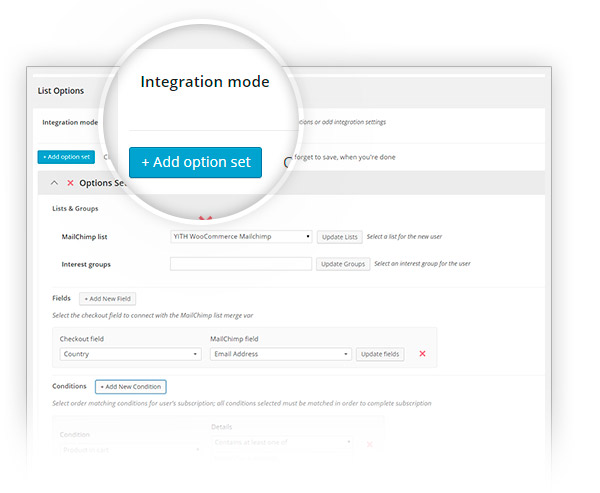Click the small Add option set button
The height and width of the screenshot is (493, 600).
(66, 157)
